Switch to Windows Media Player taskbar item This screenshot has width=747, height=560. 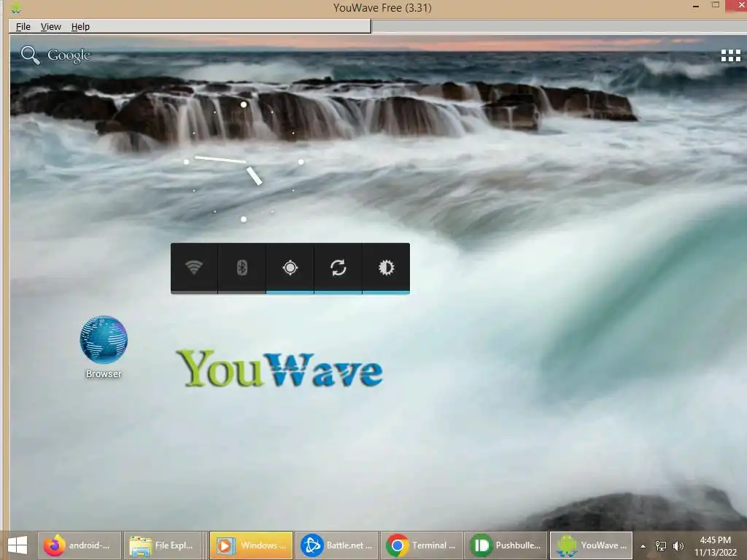(251, 545)
